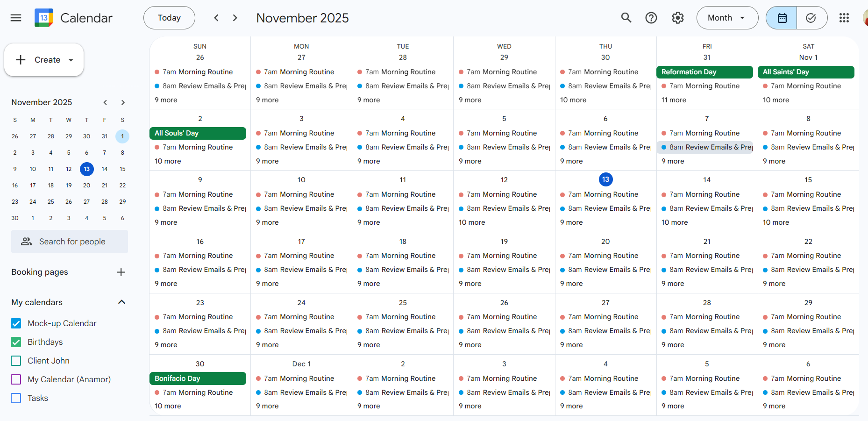Disable the Birthdays calendar
868x421 pixels.
pyautogui.click(x=15, y=342)
